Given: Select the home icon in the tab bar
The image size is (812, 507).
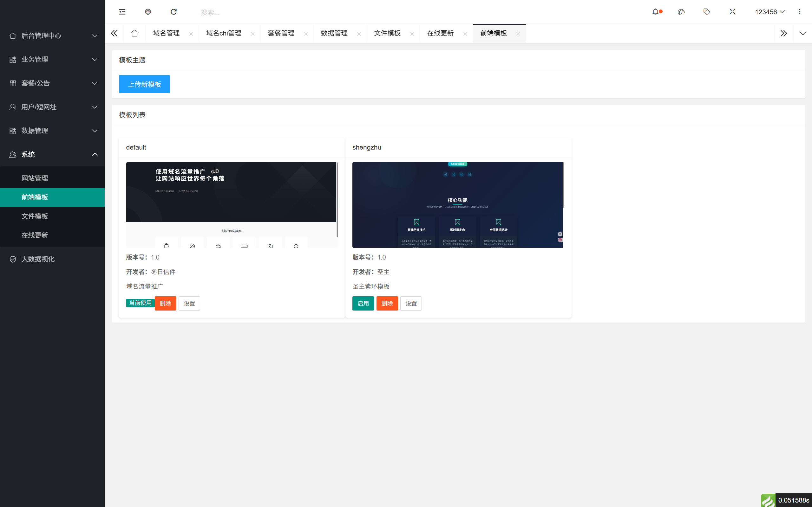Looking at the screenshot, I should pyautogui.click(x=134, y=33).
